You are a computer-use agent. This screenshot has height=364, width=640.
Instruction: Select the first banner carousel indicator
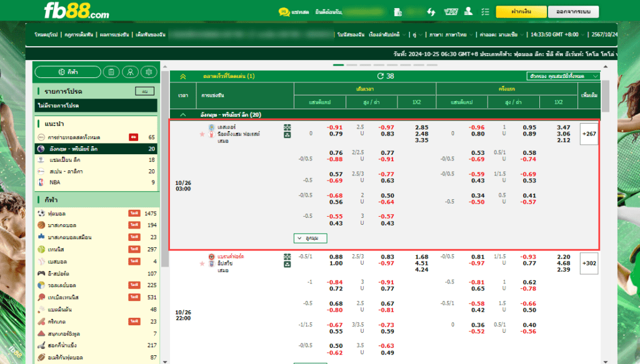(x=338, y=65)
